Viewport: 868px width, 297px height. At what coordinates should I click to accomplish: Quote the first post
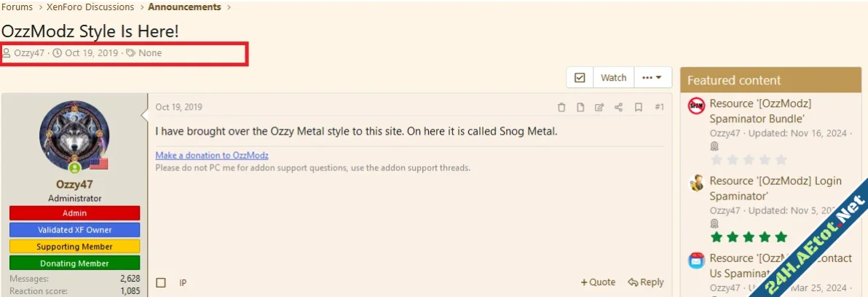[x=598, y=282]
